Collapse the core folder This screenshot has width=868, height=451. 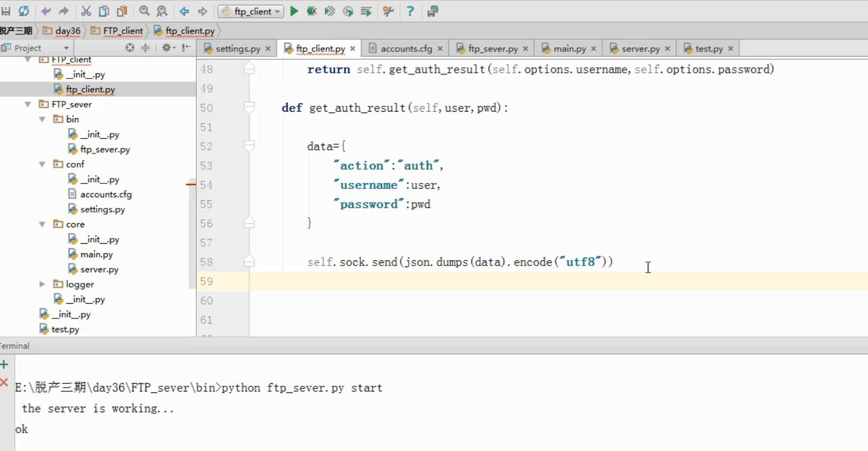[42, 224]
